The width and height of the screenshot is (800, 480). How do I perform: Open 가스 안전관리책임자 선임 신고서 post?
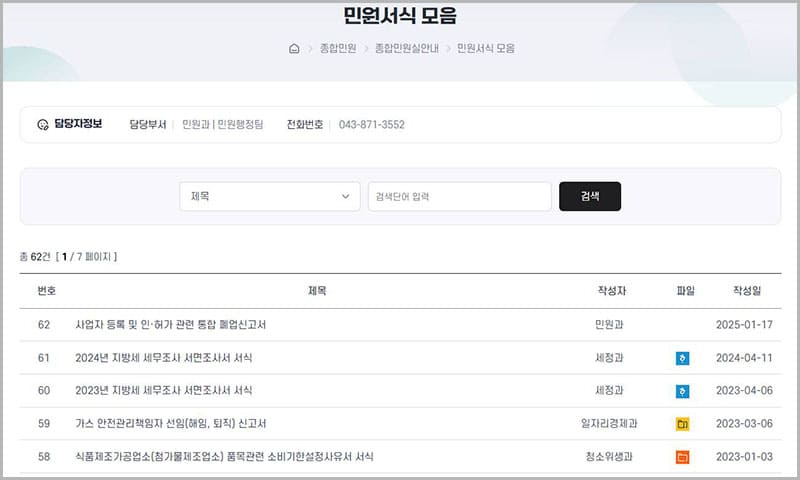(171, 424)
